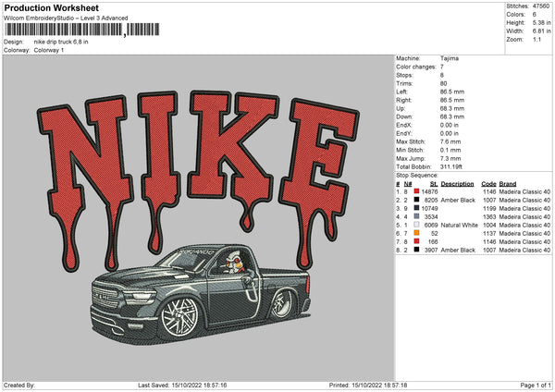Select 'Madeira Classic 40' brand in row 1
Viewport: 555px width, 392px height.
coord(524,191)
